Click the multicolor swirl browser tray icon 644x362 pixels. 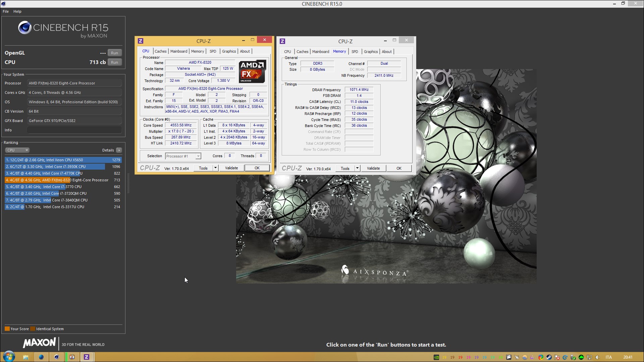coord(541,357)
